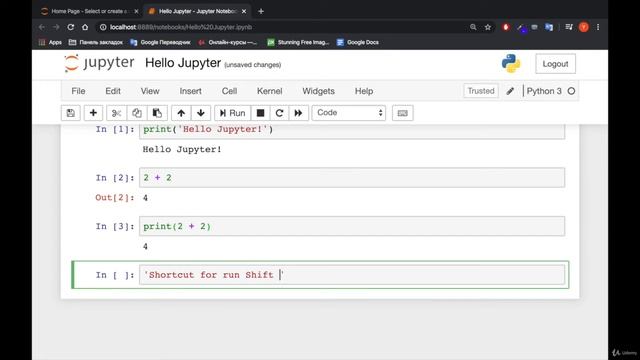Click the Out[2] prompt label
The width and height of the screenshot is (640, 360).
[115, 198]
